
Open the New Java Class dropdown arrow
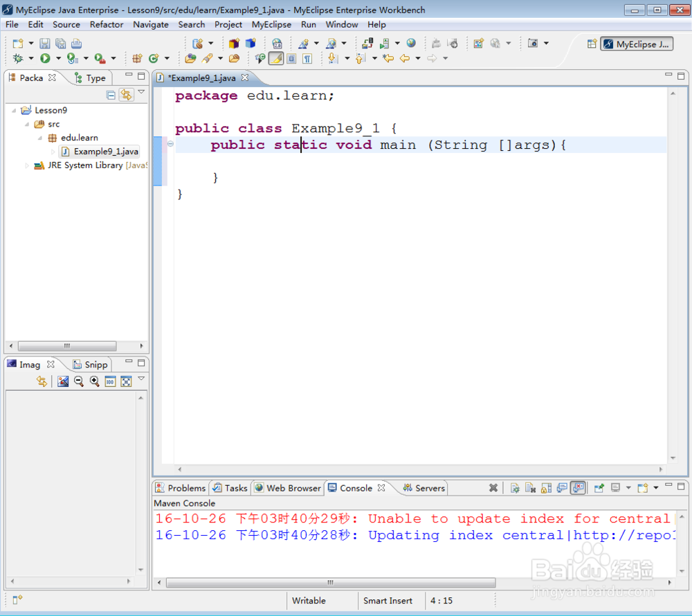pyautogui.click(x=167, y=58)
